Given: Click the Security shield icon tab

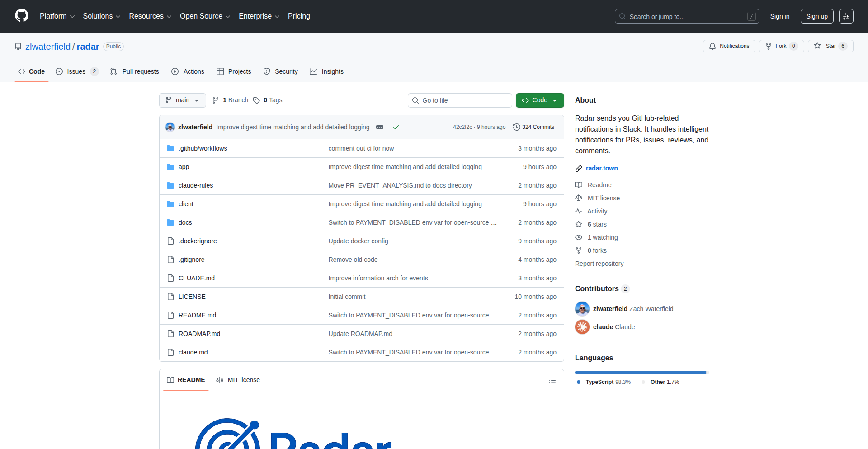Looking at the screenshot, I should pyautogui.click(x=267, y=71).
